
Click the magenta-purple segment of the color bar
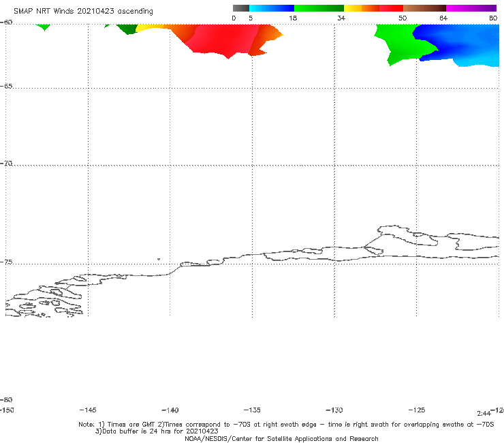coord(471,8)
